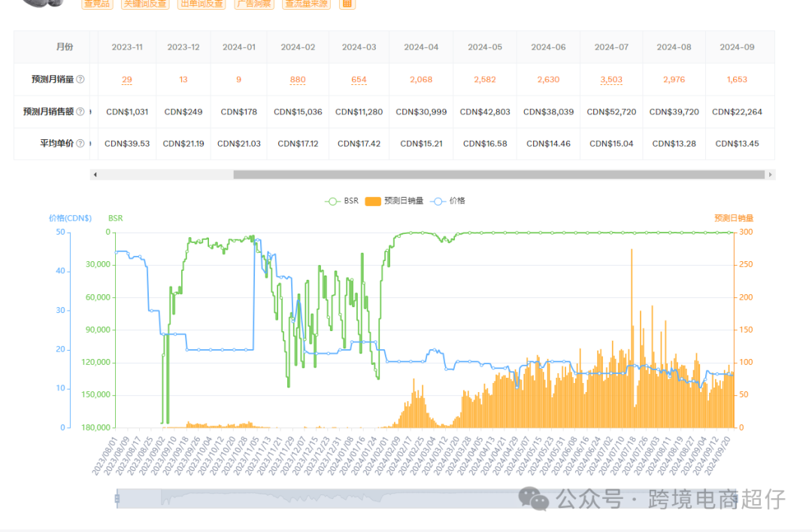Click the 查流量来源 button
The image size is (812, 532).
click(306, 4)
